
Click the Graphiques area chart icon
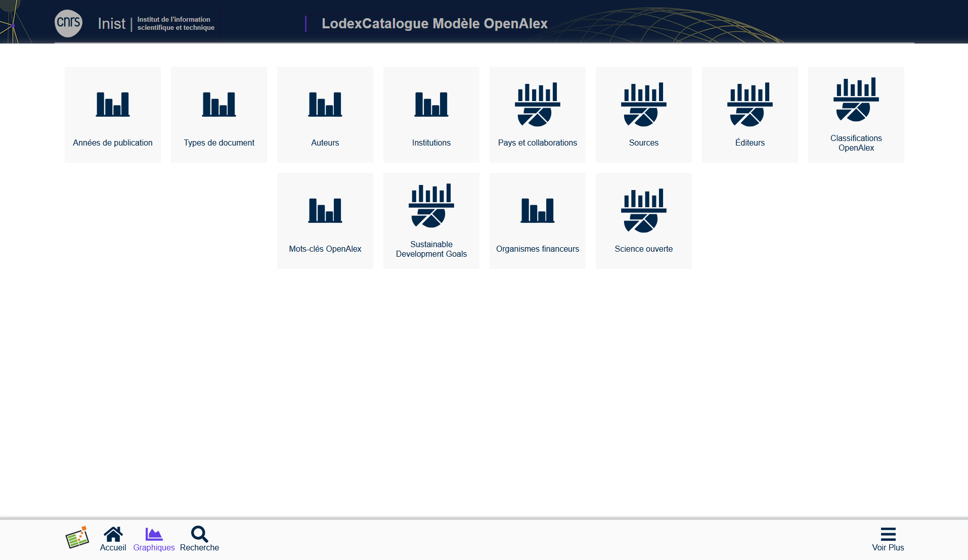tap(154, 534)
